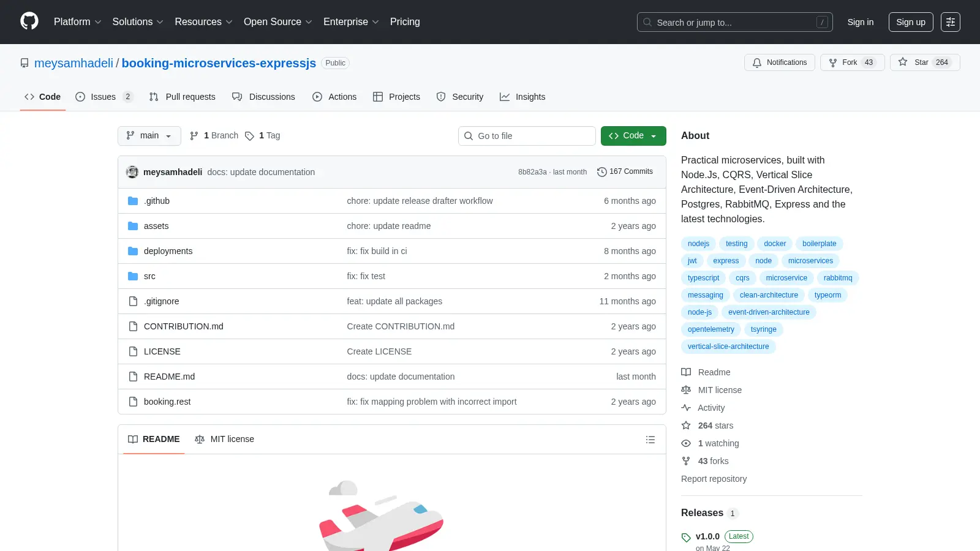Click the tag icon next to 1 Tag
980x551 pixels.
point(249,136)
